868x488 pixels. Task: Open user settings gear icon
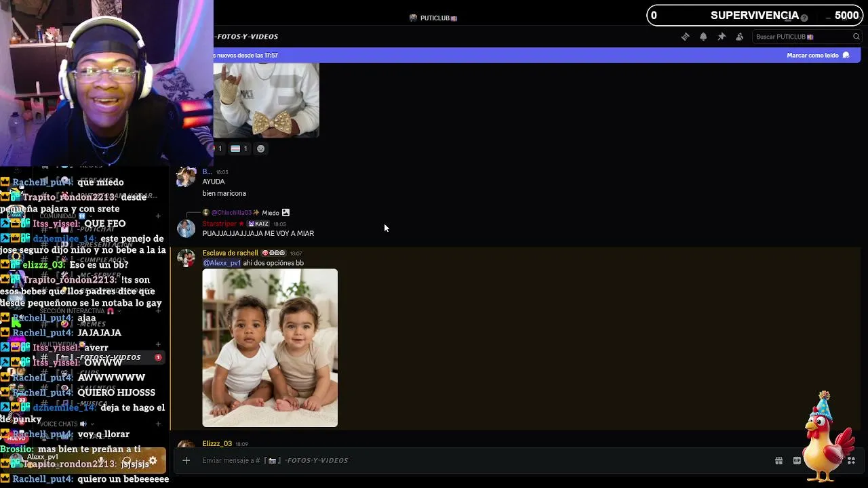coord(153,461)
